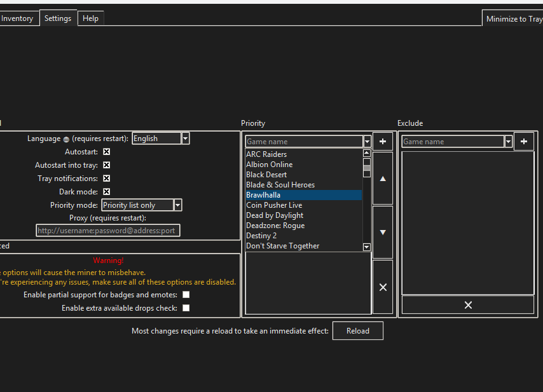Image resolution: width=543 pixels, height=392 pixels.
Task: Open the Help tab
Action: pos(90,18)
